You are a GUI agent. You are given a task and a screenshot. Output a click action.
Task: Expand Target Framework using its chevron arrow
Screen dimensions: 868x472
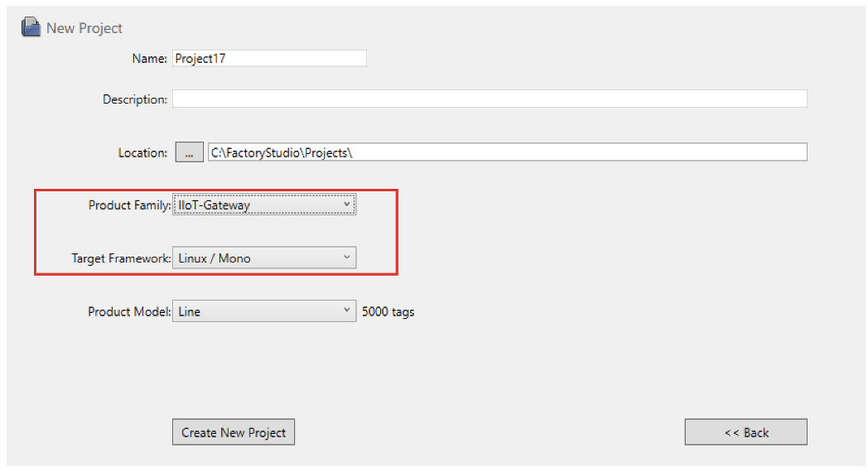[x=346, y=258]
